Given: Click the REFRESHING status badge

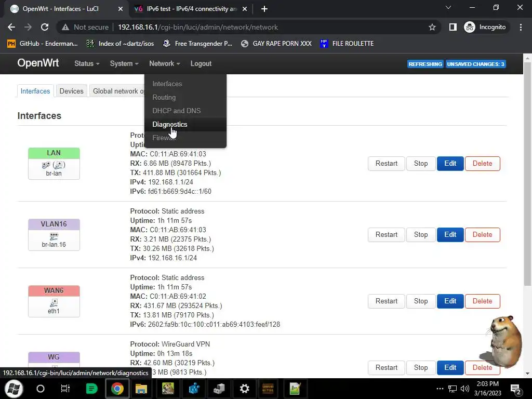Looking at the screenshot, I should click(x=425, y=64).
